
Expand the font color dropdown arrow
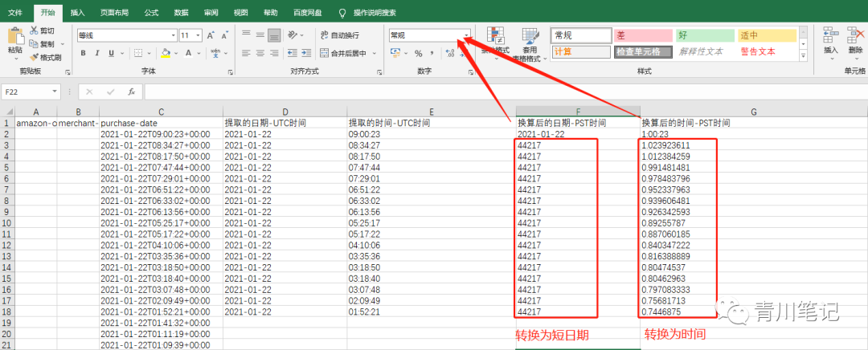pyautogui.click(x=200, y=53)
